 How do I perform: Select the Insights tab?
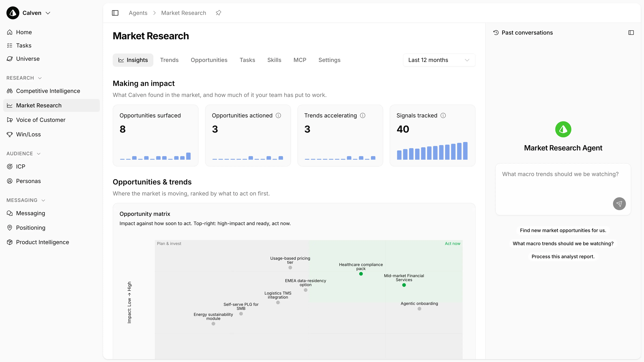[x=133, y=60]
